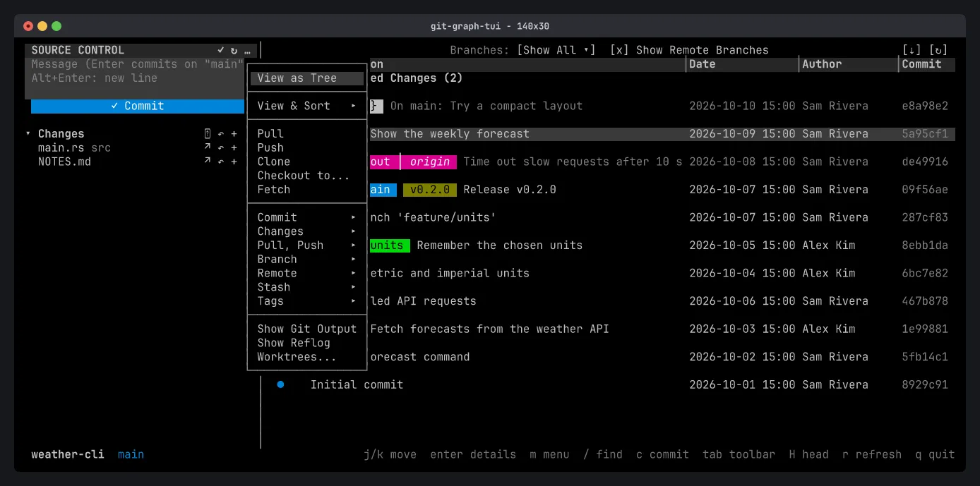The image size is (980, 486).
Task: Expand the Tags submenu
Action: click(x=307, y=301)
